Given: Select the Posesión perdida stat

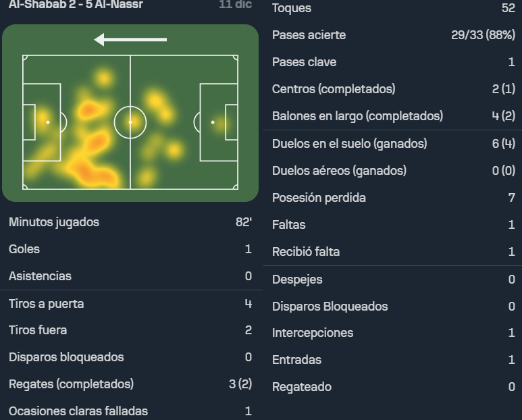Looking at the screenshot, I should [x=394, y=198].
